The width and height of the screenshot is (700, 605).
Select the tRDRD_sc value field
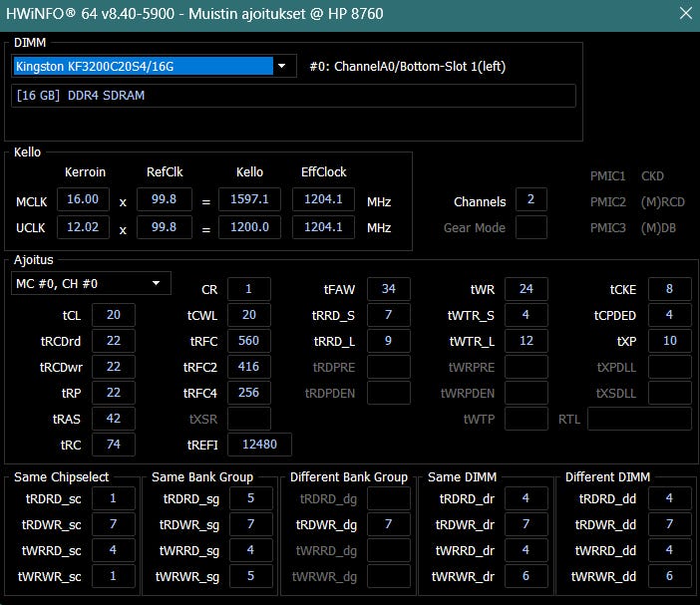coord(114,498)
